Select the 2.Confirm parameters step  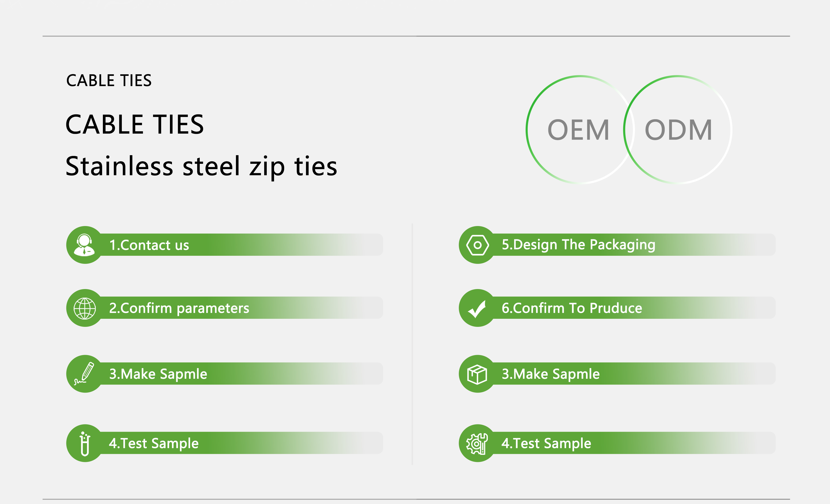tap(224, 308)
